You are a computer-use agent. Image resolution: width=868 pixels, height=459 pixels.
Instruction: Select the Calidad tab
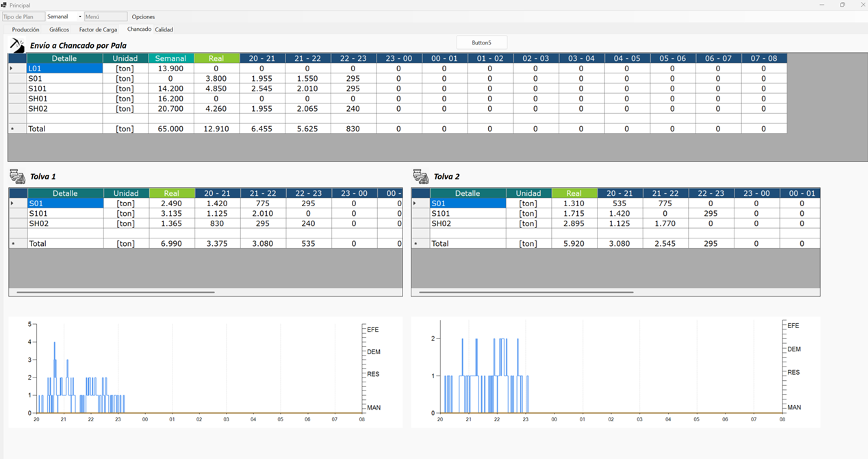coord(164,29)
